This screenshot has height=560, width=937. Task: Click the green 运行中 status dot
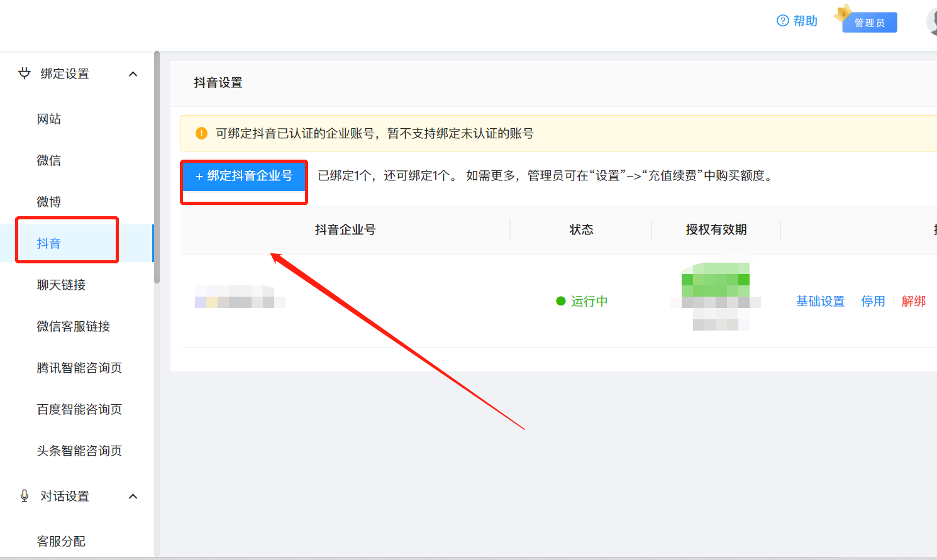[x=561, y=301]
